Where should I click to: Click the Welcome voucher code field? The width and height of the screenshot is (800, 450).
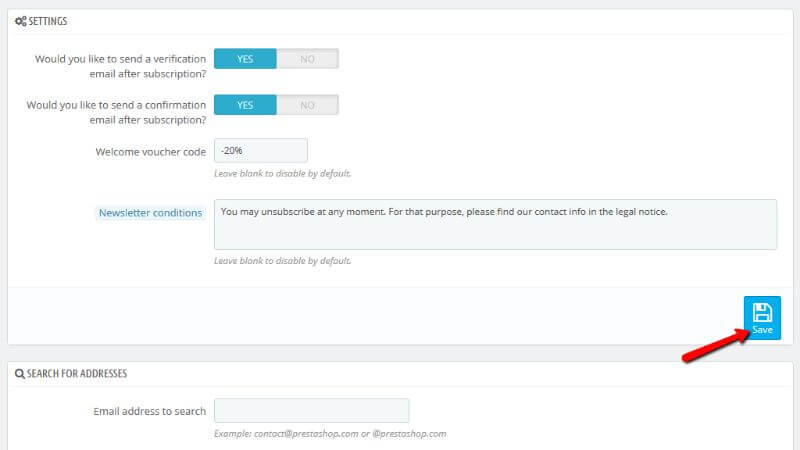pyautogui.click(x=261, y=151)
